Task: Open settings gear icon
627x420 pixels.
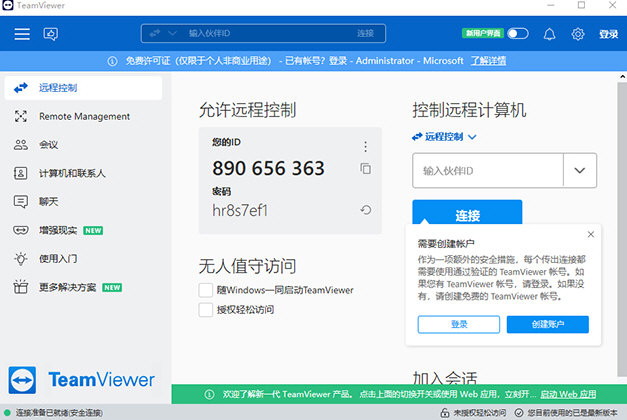Action: tap(578, 34)
